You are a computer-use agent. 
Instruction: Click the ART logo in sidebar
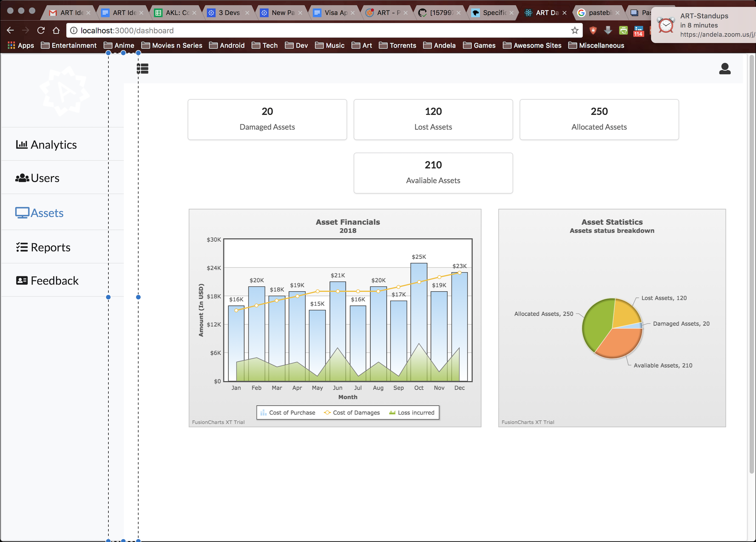[64, 91]
